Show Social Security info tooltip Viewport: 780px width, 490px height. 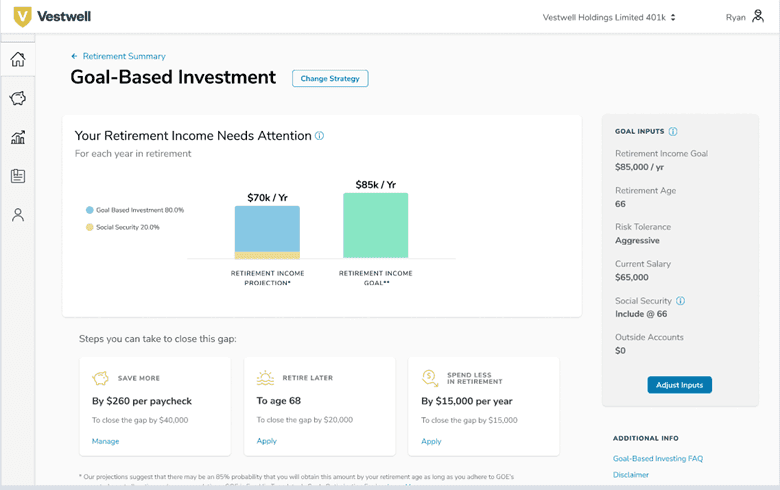tap(681, 301)
